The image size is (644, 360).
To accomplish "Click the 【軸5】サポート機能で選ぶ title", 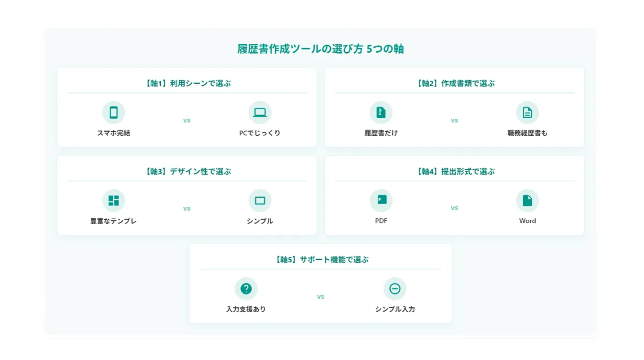I will 320,258.
